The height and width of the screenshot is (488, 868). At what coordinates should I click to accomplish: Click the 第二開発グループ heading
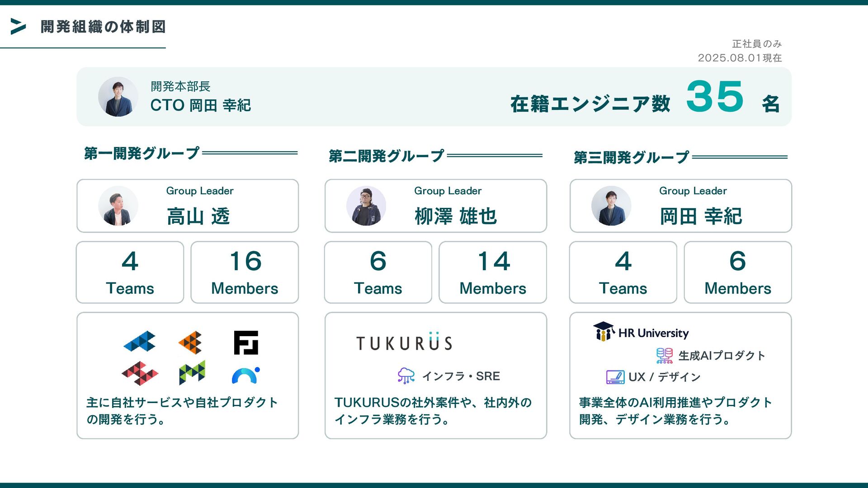[x=387, y=156]
